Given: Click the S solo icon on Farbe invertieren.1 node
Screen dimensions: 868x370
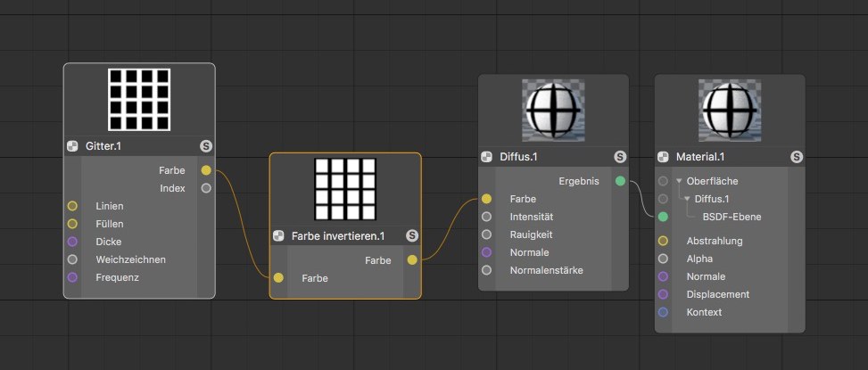Looking at the screenshot, I should (x=412, y=236).
